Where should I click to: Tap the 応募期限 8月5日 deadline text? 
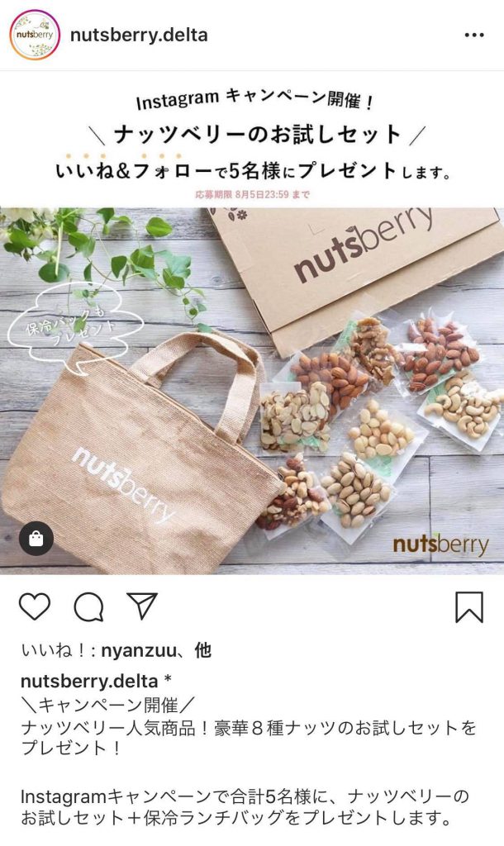coord(252,195)
